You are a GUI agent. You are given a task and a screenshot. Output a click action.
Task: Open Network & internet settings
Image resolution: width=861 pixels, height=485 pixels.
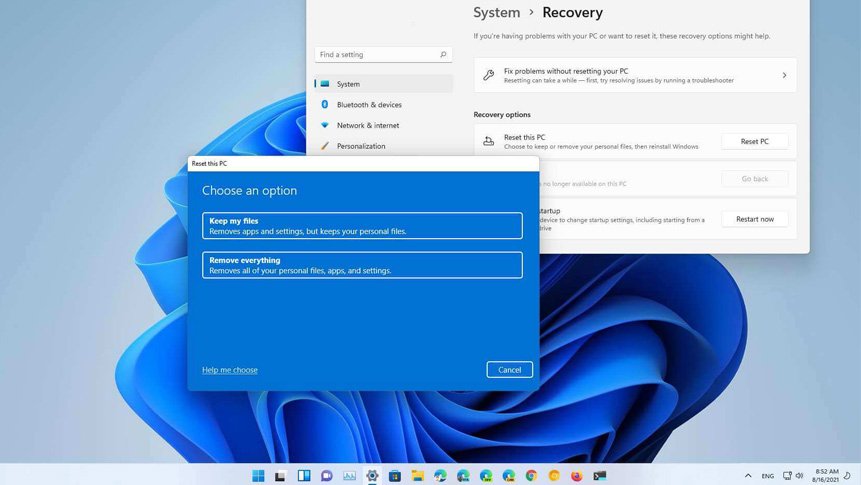(367, 126)
